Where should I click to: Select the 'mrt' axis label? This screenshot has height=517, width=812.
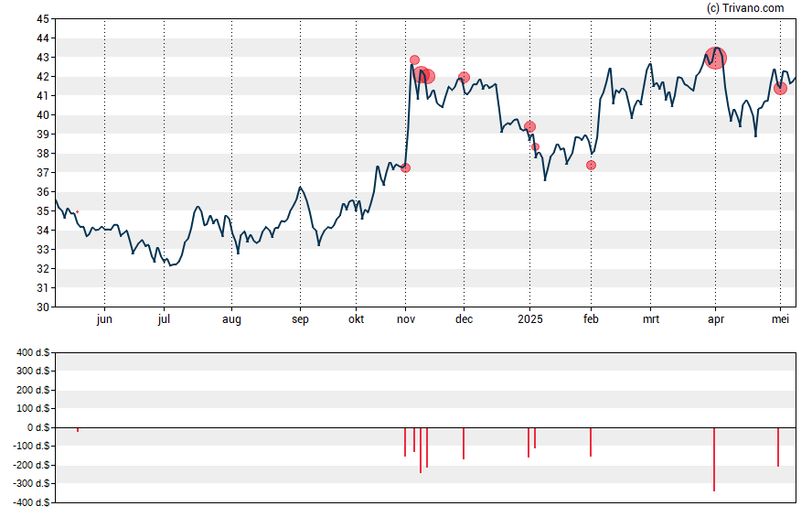pos(651,319)
